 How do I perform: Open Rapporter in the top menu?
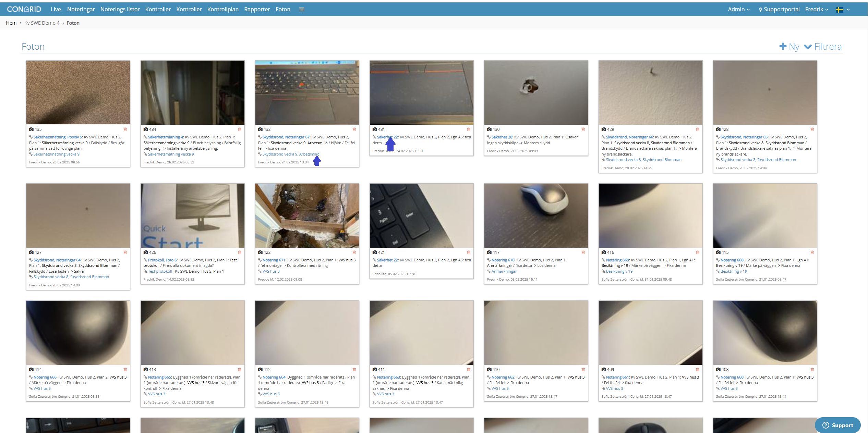pos(257,10)
